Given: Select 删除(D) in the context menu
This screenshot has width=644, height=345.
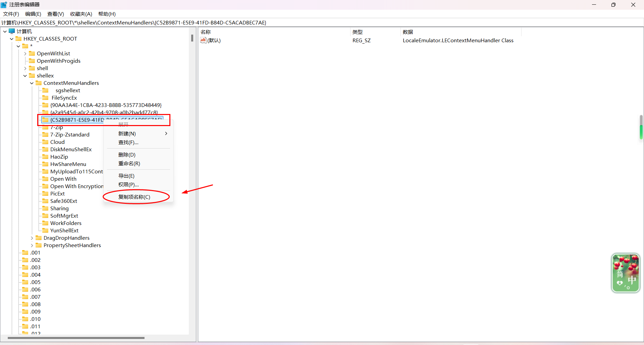Looking at the screenshot, I should pos(127,155).
